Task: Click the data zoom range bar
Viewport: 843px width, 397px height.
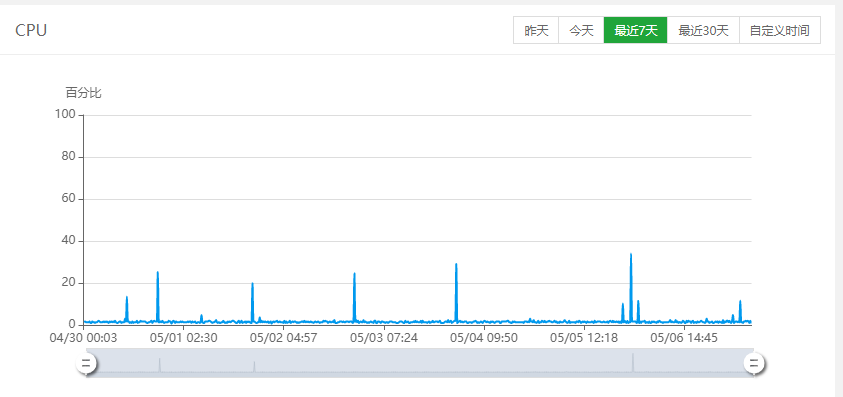Action: tap(419, 362)
